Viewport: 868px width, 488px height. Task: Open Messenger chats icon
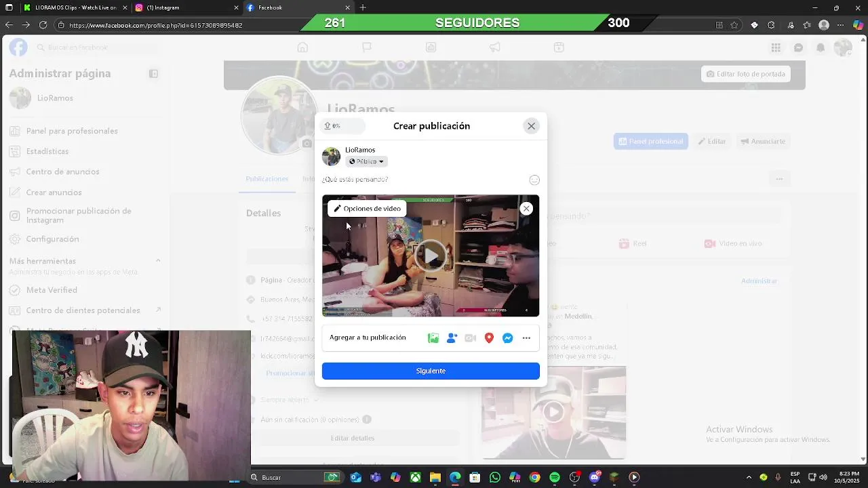click(798, 47)
